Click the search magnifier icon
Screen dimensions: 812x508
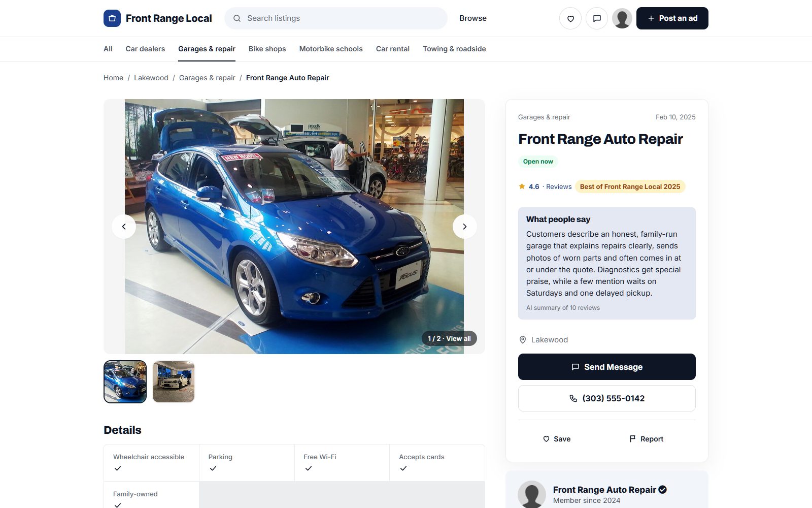click(237, 18)
